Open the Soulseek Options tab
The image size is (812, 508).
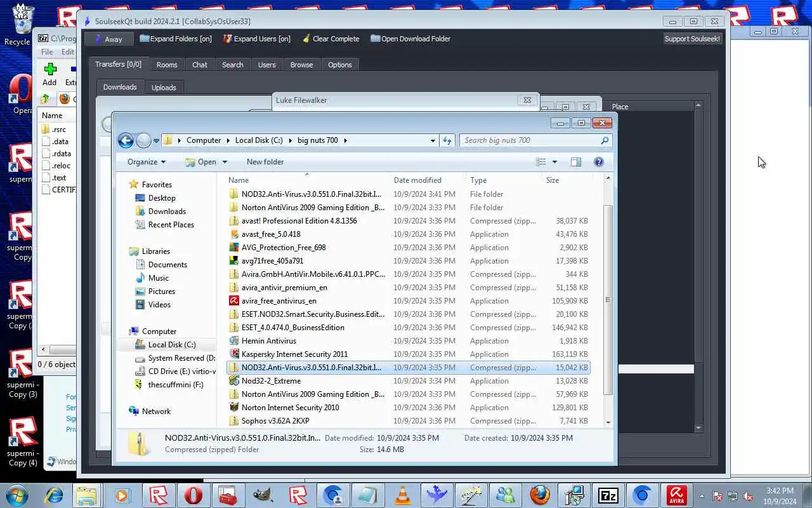click(x=339, y=65)
